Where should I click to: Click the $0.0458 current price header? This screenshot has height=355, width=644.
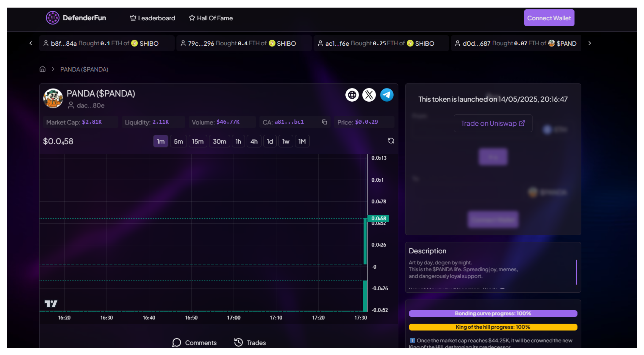pos(58,141)
